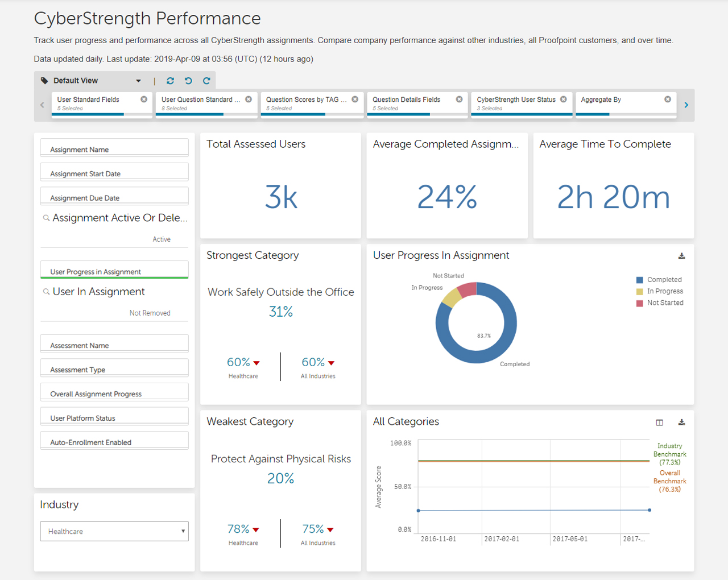Image resolution: width=728 pixels, height=580 pixels.
Task: Open the Industry dropdown showing Healthcare
Action: [114, 531]
